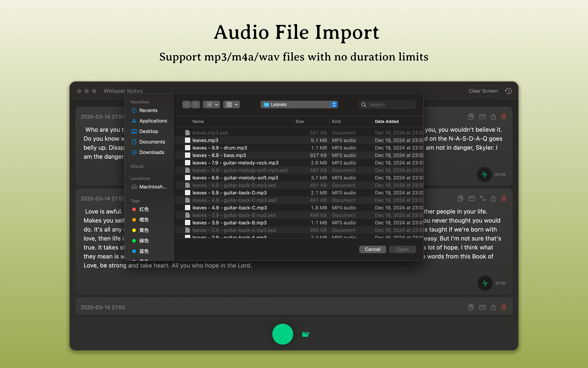Click the green record button

(x=283, y=334)
